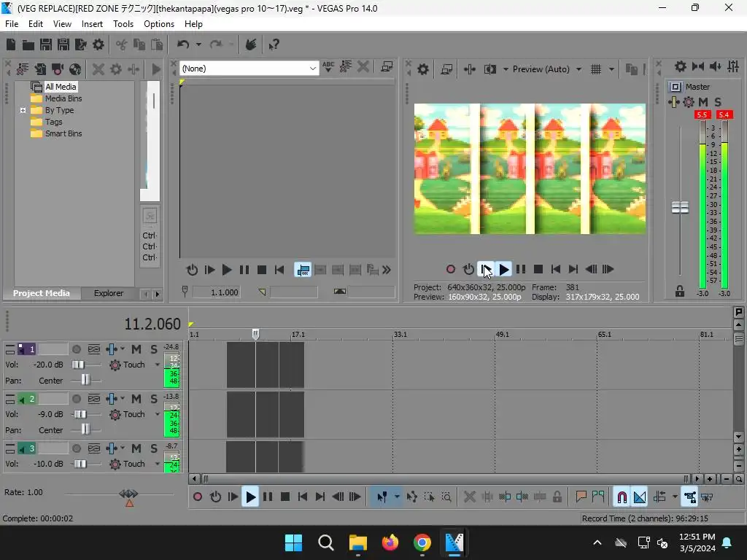
Task: Click Preview on External Monitor icon
Action: (446, 69)
